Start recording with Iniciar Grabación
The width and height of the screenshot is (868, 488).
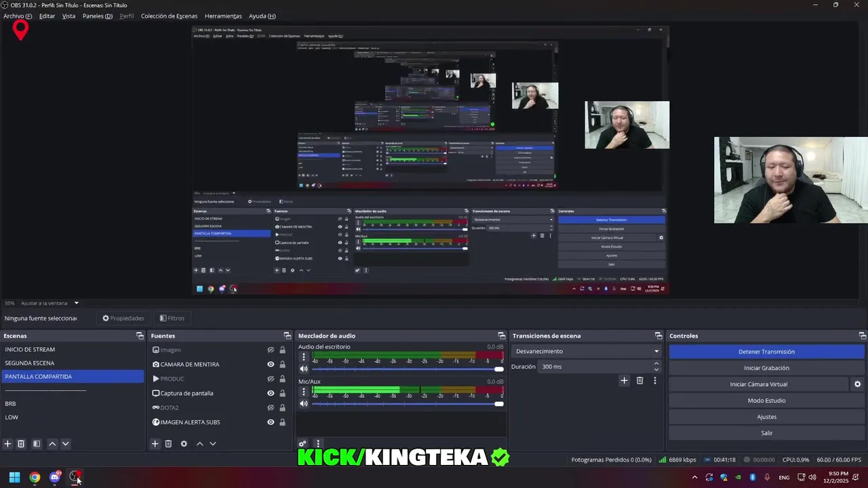pyautogui.click(x=766, y=368)
